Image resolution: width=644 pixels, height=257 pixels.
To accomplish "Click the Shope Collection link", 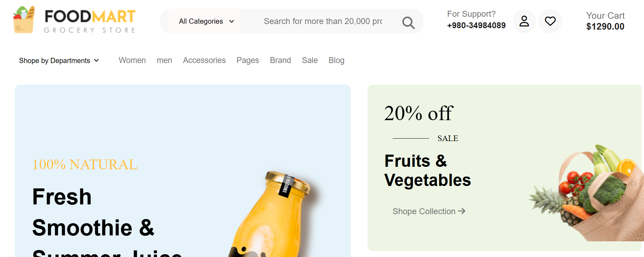I will click(x=424, y=211).
